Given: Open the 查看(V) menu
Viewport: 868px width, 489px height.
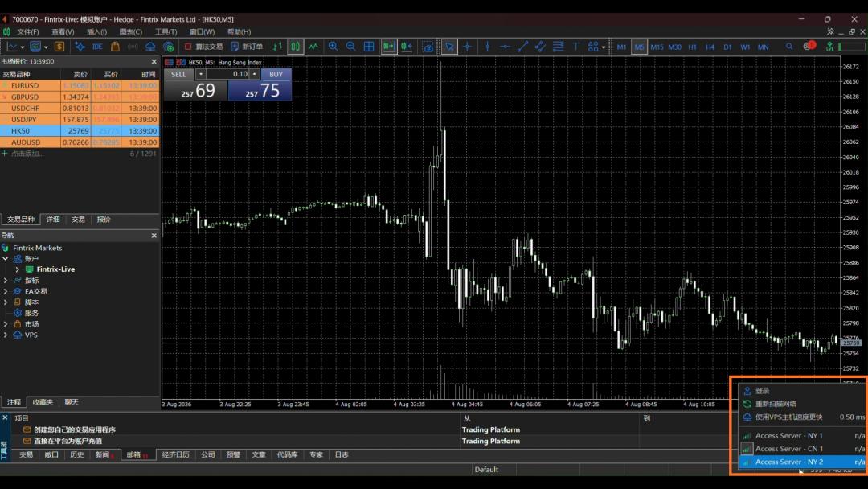Looking at the screenshot, I should 63,32.
